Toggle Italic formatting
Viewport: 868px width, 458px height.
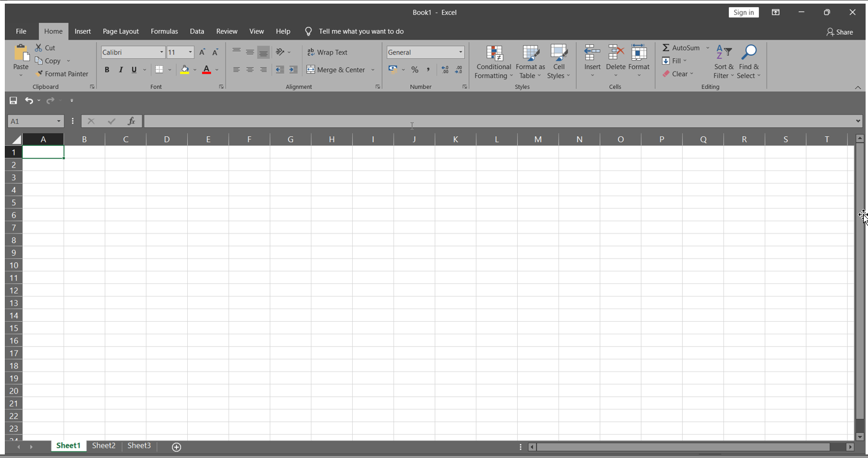(121, 70)
